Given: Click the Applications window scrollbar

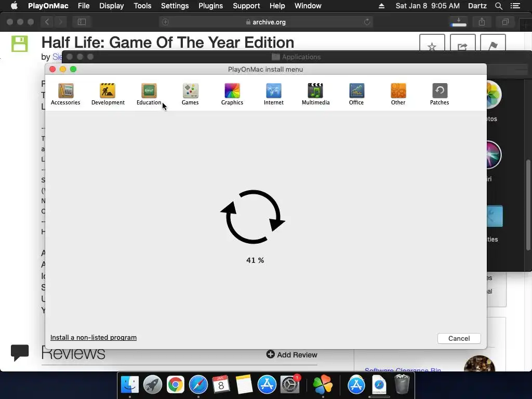Looking at the screenshot, I should pyautogui.click(x=528, y=205).
